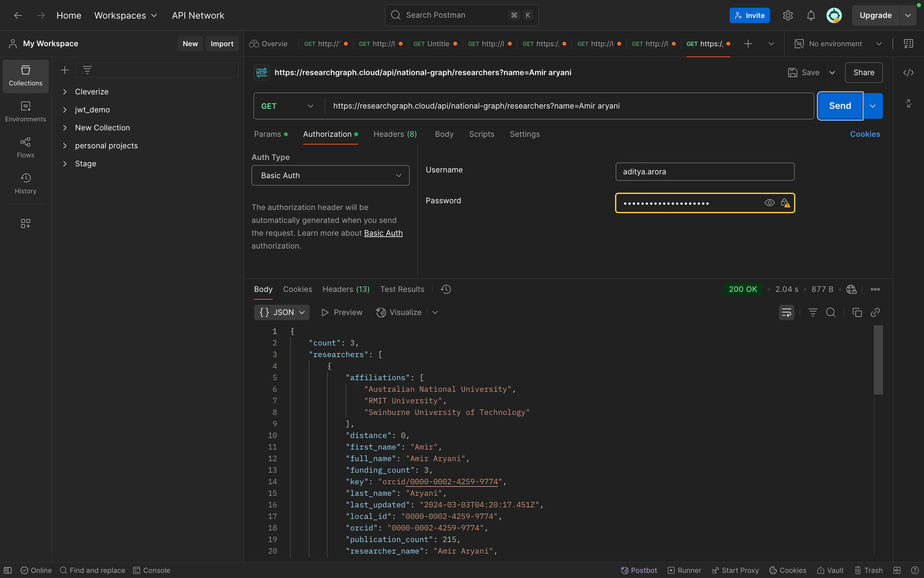Open the Workspaces dropdown menu
The image size is (924, 578).
click(126, 15)
